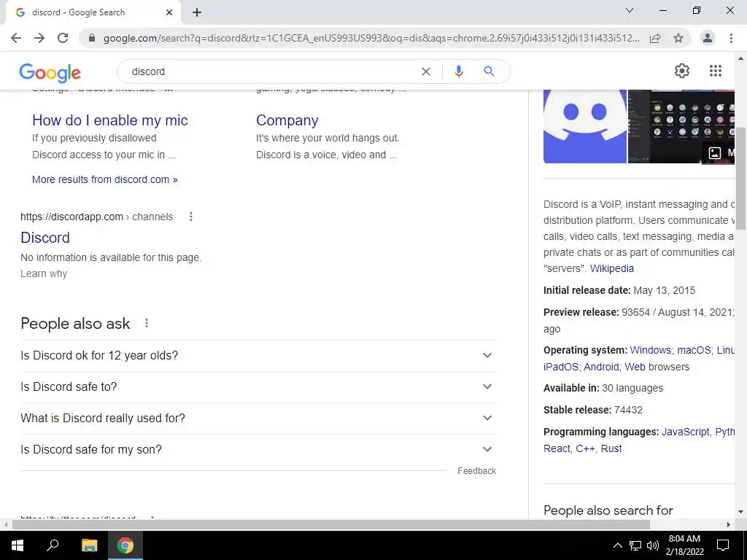This screenshot has height=560, width=747.
Task: Click the 'Learn why' link
Action: (x=44, y=274)
